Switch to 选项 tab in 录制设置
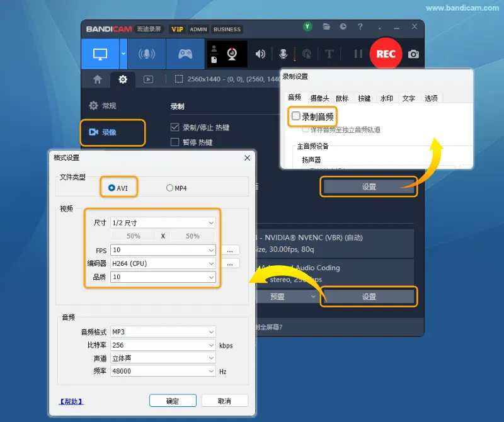 (431, 98)
